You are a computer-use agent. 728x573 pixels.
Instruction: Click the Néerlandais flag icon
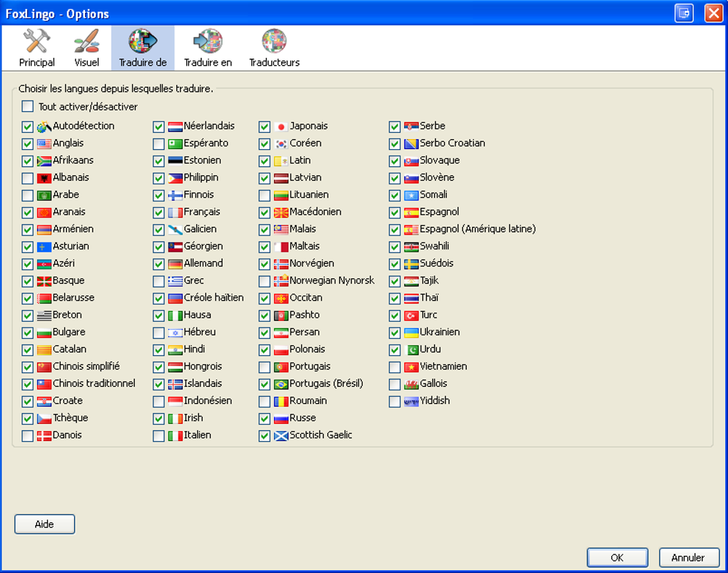pyautogui.click(x=175, y=127)
